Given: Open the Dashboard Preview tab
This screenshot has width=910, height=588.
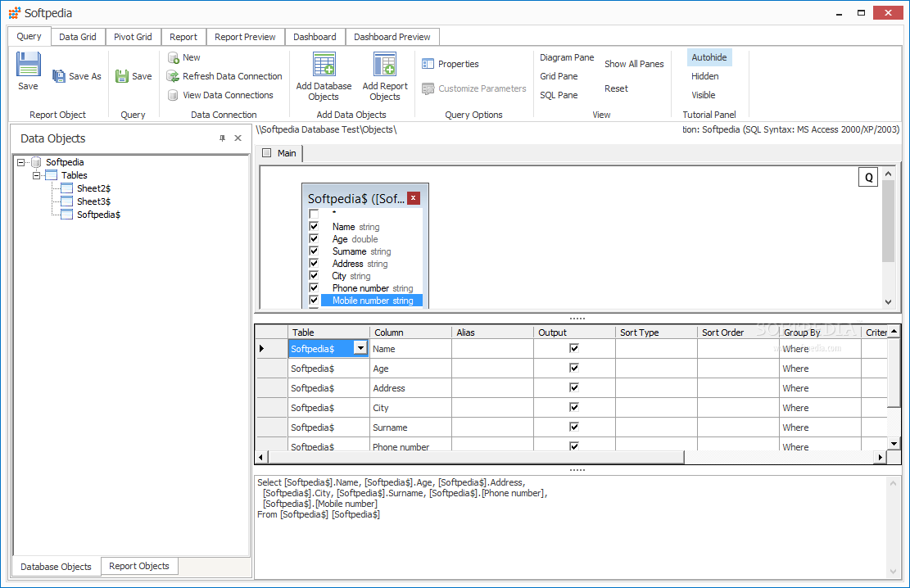Looking at the screenshot, I should (392, 37).
